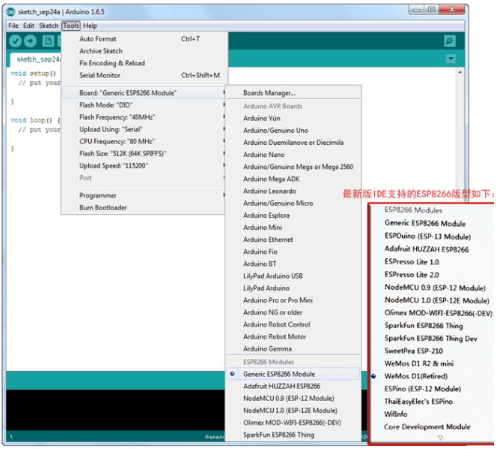Pick LilyPad Arduino USB

click(293, 276)
